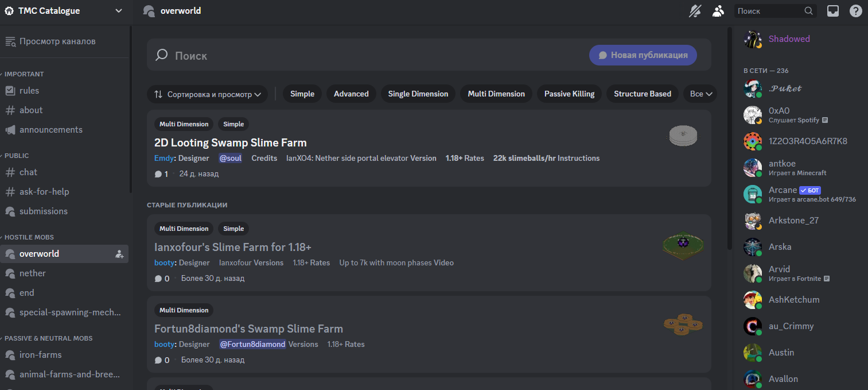The height and width of the screenshot is (390, 868).
Task: Click the @Fortun8diamond mention
Action: coord(252,344)
